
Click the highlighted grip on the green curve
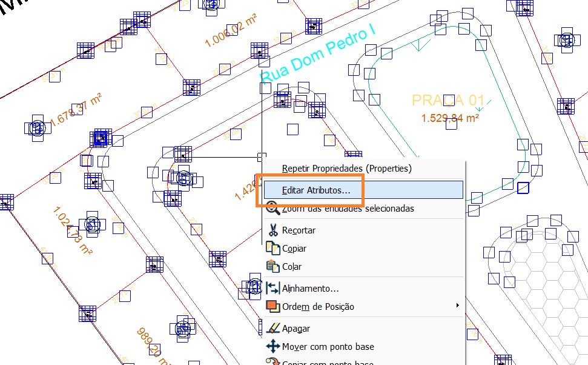click(524, 188)
